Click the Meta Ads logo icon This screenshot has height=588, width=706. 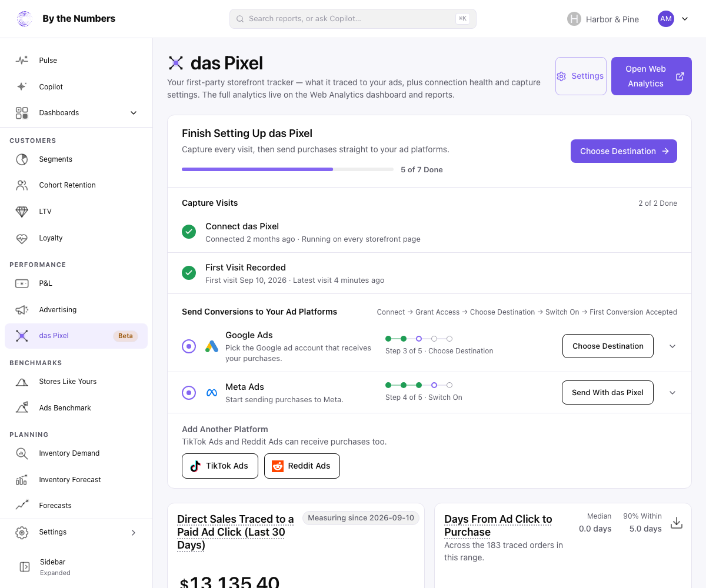point(212,393)
